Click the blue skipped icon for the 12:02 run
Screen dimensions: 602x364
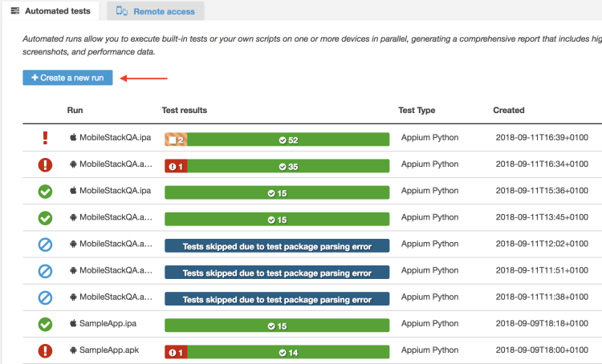coord(46,245)
